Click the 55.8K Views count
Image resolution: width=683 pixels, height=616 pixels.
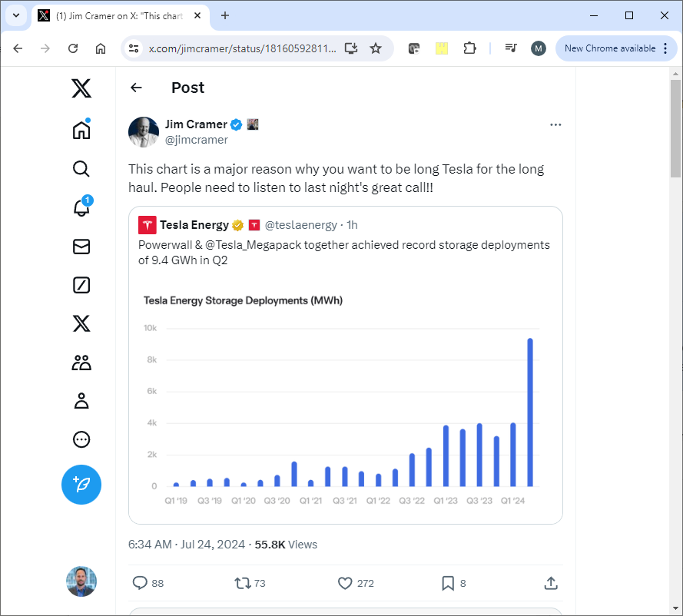[286, 545]
